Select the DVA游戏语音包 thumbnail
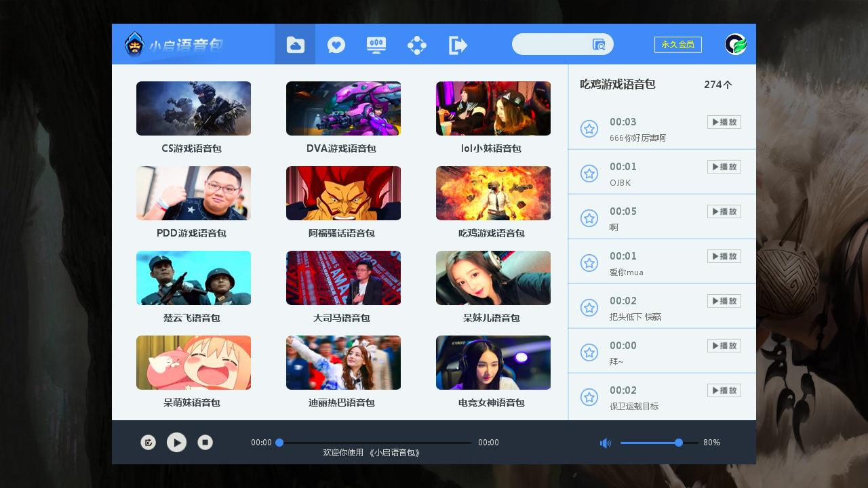Viewport: 868px width, 488px height. 343,108
